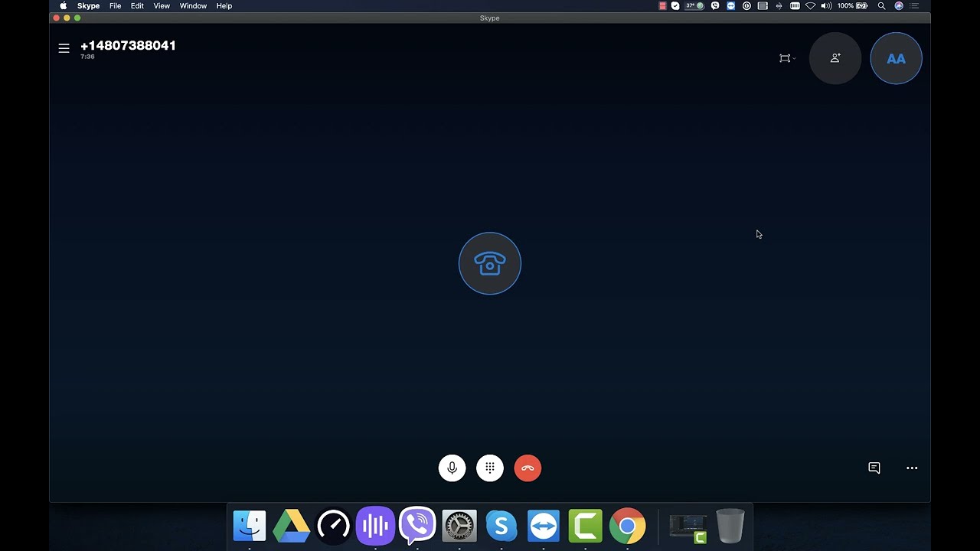This screenshot has width=980, height=551.
Task: Open System Preferences from the Dock
Action: click(459, 526)
